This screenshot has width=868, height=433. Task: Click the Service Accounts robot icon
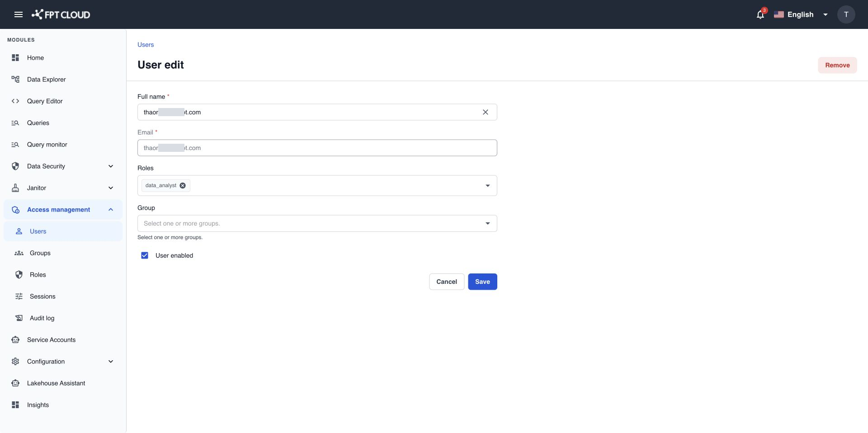tap(15, 340)
